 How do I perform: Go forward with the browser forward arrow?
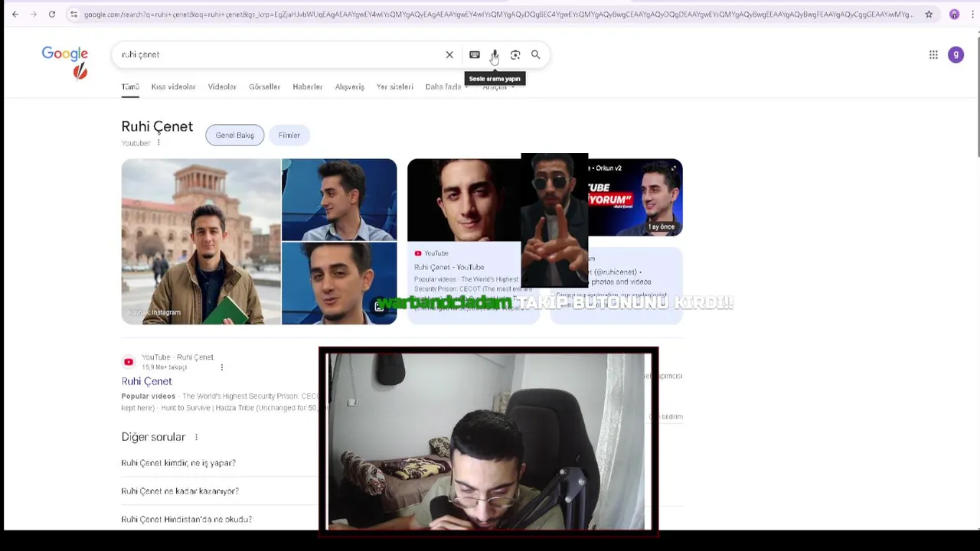(33, 14)
